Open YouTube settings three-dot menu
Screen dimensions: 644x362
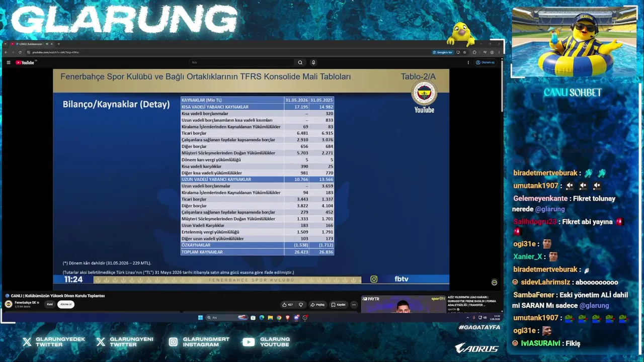(468, 62)
